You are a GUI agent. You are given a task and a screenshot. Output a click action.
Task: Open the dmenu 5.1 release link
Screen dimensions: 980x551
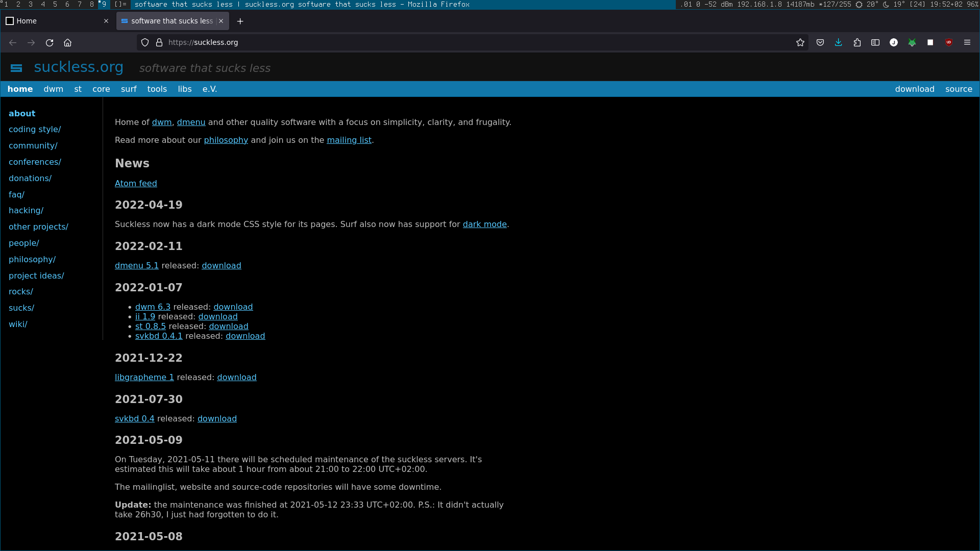pos(137,266)
